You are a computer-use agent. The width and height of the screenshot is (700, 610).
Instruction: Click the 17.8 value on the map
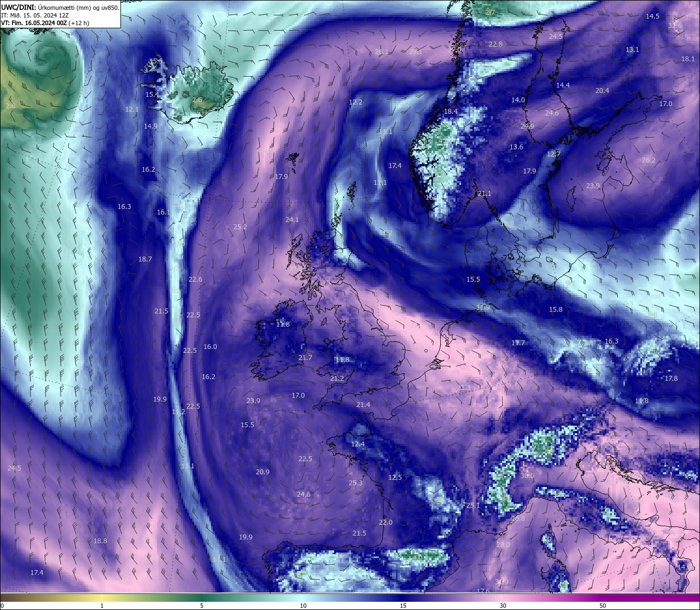671,379
